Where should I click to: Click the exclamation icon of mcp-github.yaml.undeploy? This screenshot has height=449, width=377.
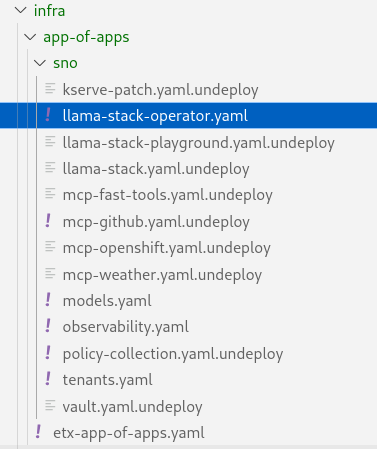pyautogui.click(x=48, y=221)
